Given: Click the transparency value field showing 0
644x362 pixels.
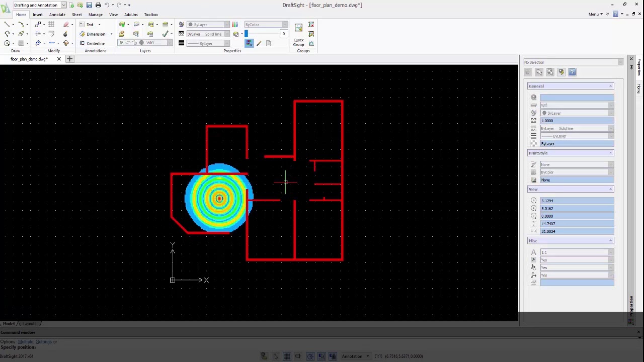Looking at the screenshot, I should (283, 34).
